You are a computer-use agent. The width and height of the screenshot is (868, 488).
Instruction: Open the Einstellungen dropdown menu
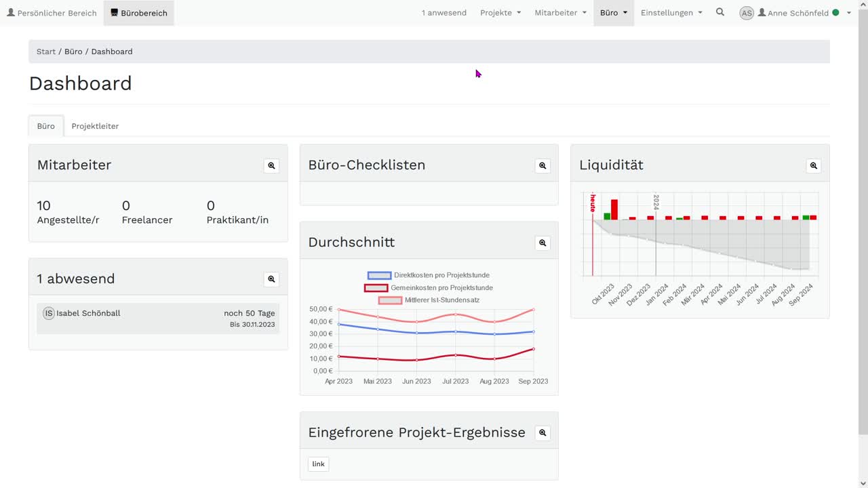tap(671, 13)
